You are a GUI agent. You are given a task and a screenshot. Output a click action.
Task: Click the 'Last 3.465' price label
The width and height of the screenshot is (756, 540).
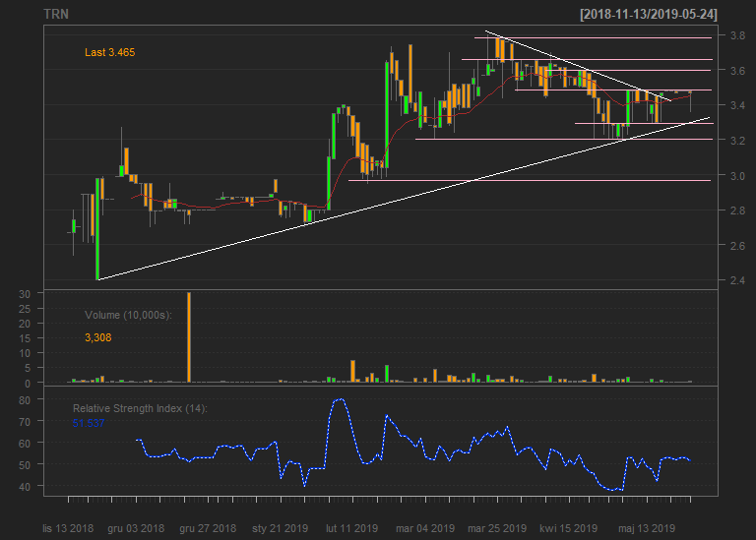tap(110, 52)
